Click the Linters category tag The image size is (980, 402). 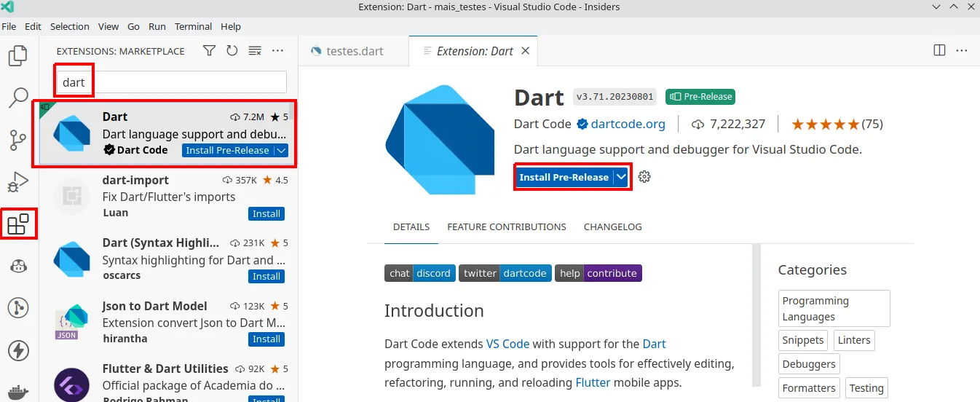pyautogui.click(x=854, y=340)
